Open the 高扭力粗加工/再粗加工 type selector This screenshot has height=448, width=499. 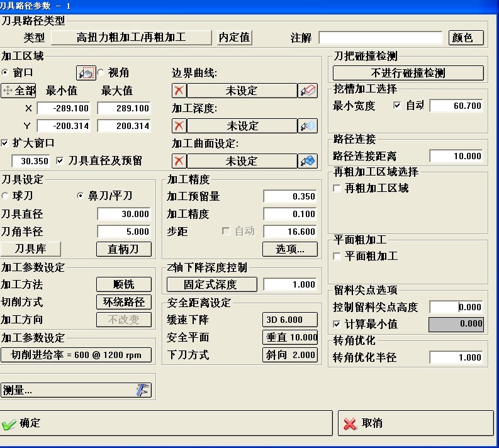coord(131,38)
